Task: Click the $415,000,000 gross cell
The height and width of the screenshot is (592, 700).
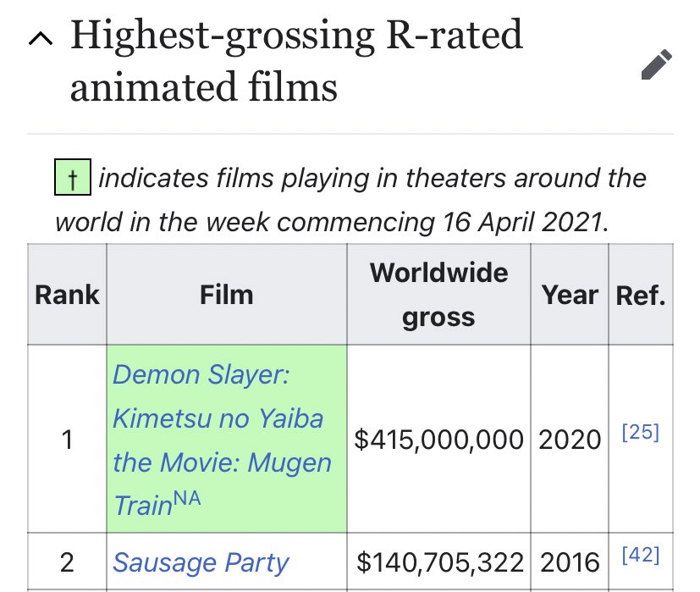Action: [x=438, y=440]
